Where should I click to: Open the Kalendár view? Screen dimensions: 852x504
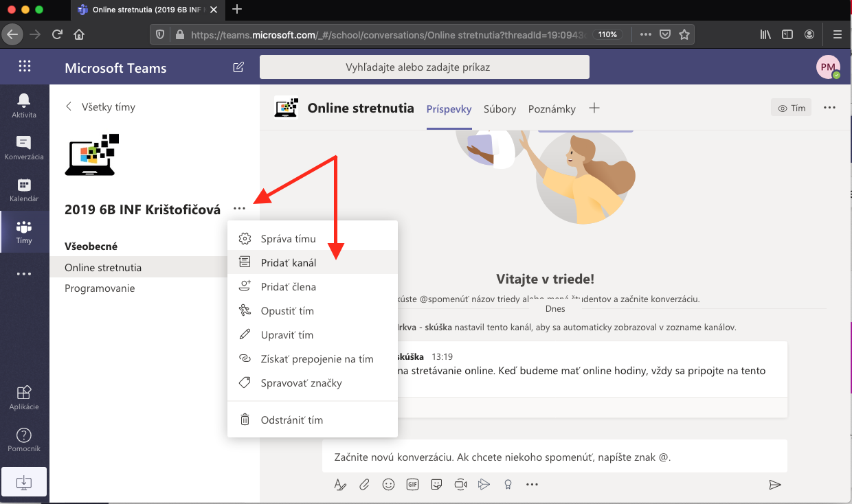(24, 189)
